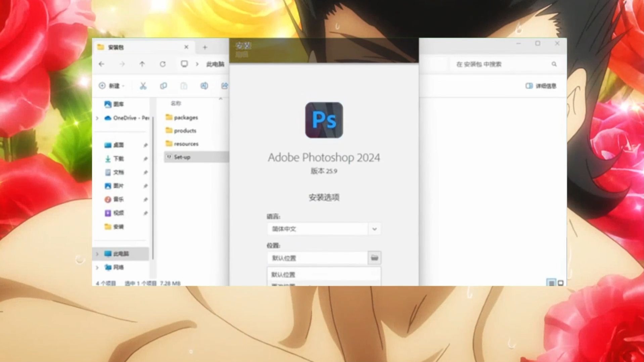The height and width of the screenshot is (362, 644).
Task: Click the Copy icon in the toolbar
Action: tap(164, 86)
